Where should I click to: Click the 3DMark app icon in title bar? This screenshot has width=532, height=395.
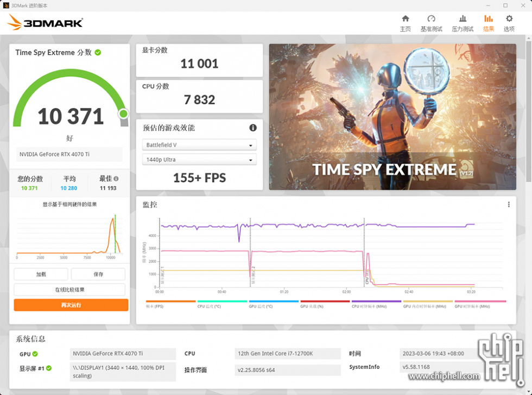6,5
